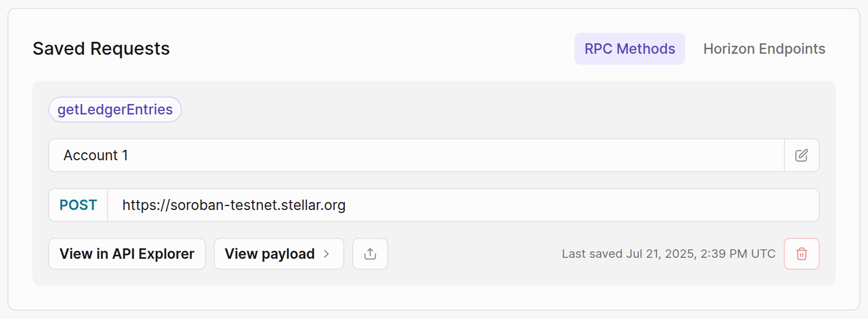This screenshot has height=319, width=868.
Task: Click the soroban-testnet URL field
Action: [x=463, y=205]
